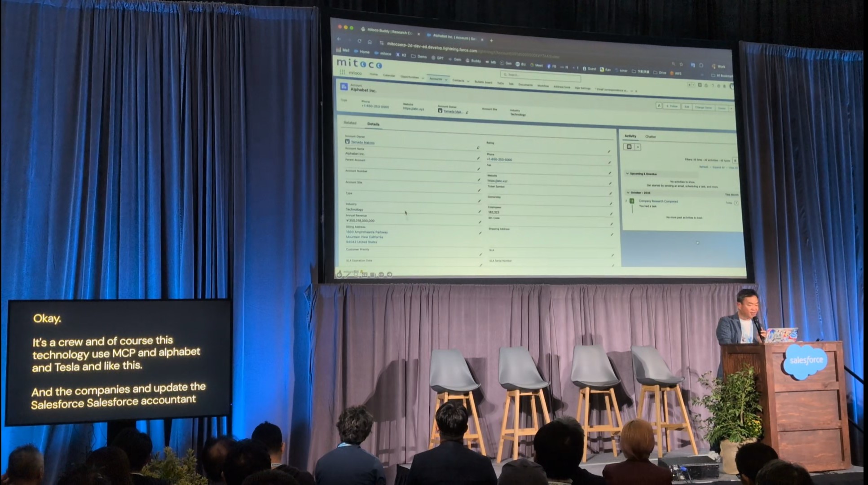Open activity filter settings gear icon

click(x=735, y=160)
